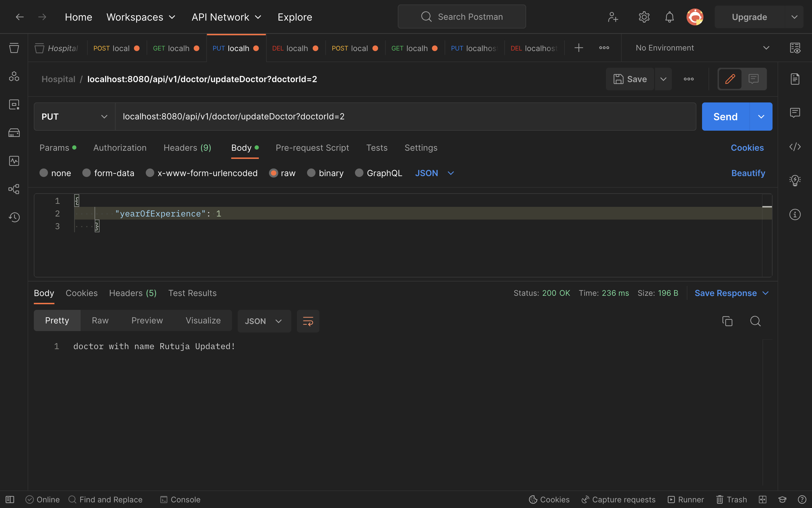Click the Search Postman box
Screen dimensions: 812x508
click(462, 17)
